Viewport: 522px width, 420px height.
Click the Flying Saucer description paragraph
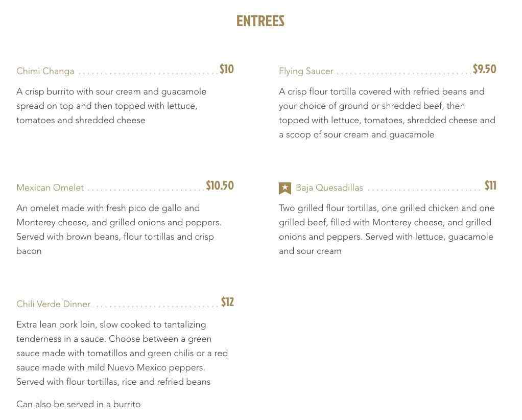tap(387, 113)
